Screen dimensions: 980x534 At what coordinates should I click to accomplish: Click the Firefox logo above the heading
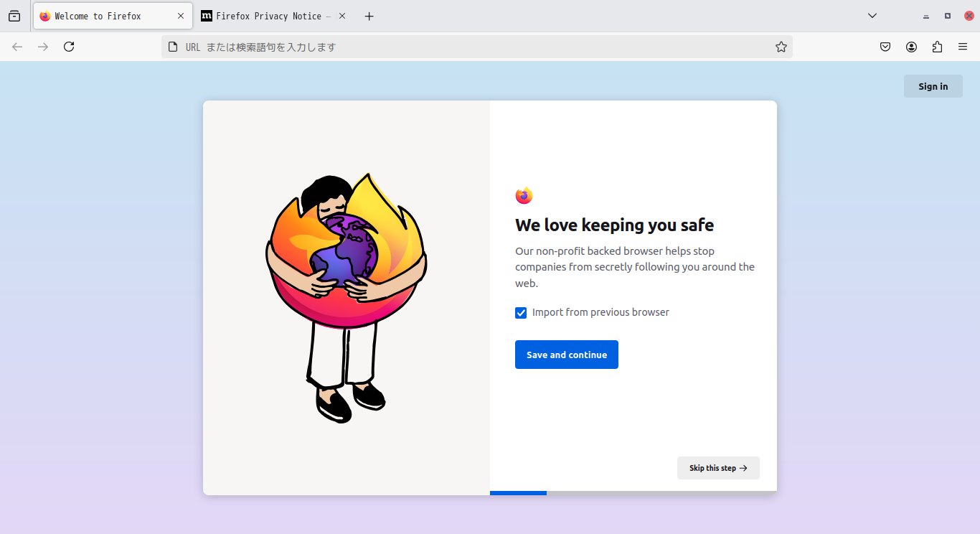coord(524,195)
